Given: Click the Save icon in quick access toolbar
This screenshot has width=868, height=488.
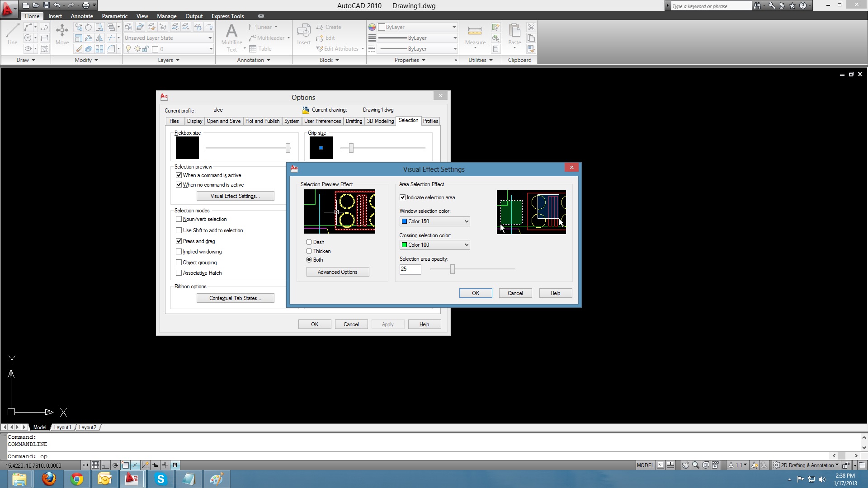Looking at the screenshot, I should coord(46,5).
